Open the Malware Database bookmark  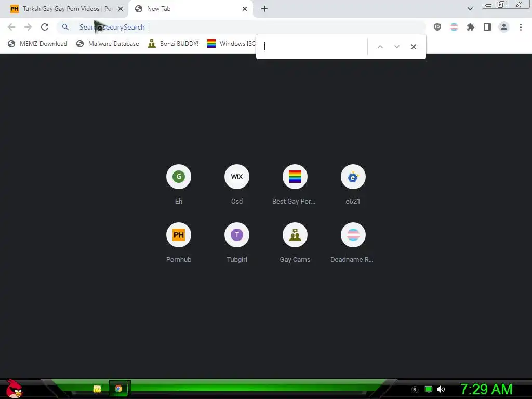(x=108, y=44)
